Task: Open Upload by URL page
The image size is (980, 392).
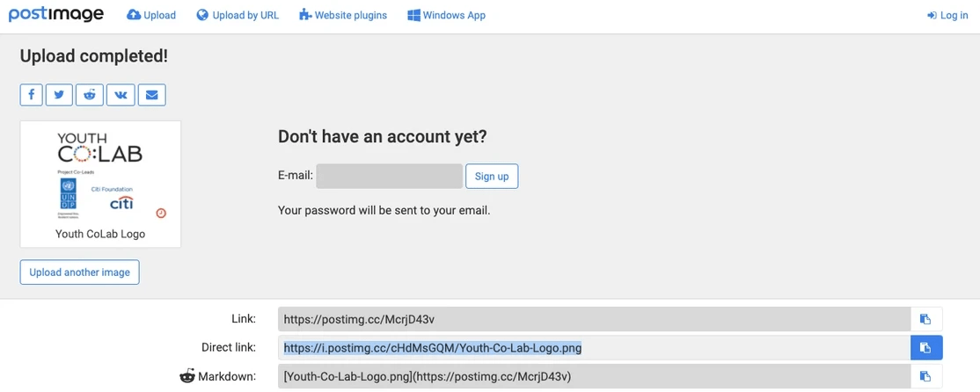Action: tap(238, 15)
